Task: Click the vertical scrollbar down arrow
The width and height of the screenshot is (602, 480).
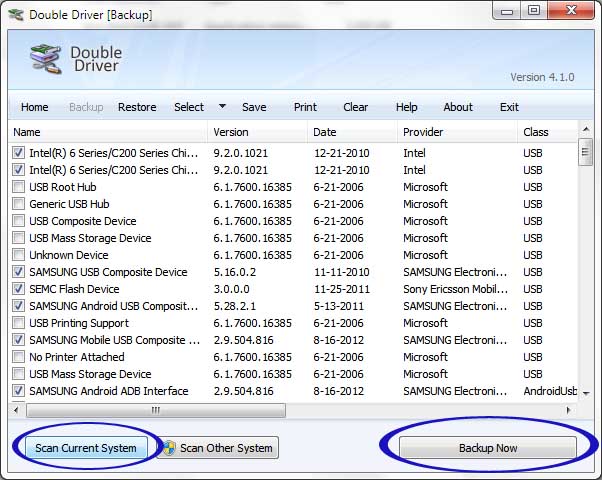Action: [586, 393]
